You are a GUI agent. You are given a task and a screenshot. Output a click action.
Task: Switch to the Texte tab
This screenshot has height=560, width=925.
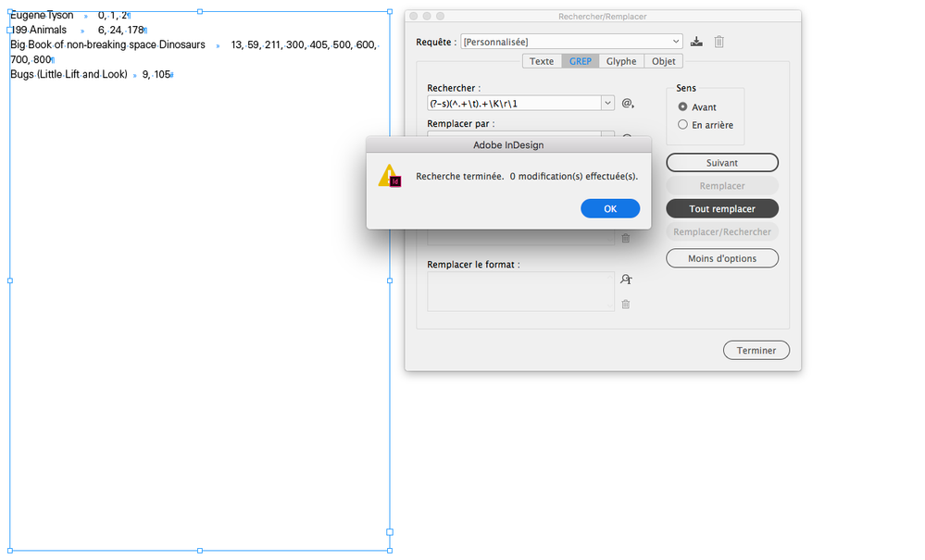542,61
